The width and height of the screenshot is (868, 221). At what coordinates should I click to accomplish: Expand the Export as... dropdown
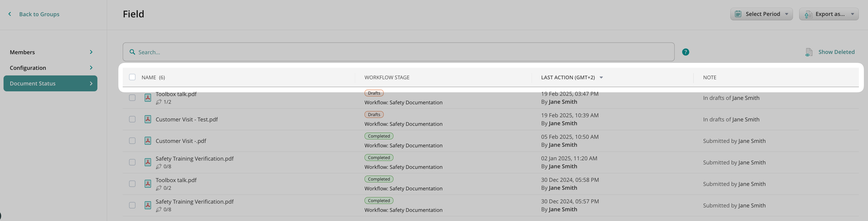click(829, 14)
